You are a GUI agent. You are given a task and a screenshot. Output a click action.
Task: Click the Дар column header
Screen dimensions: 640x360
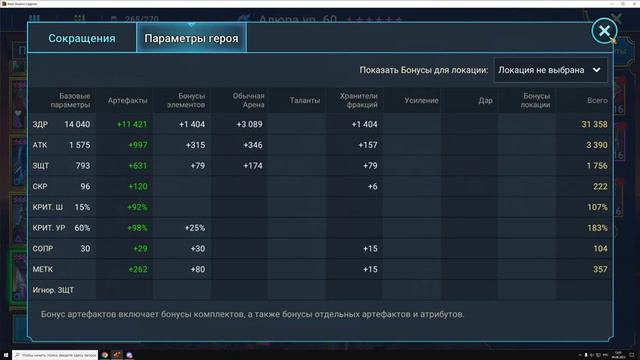(485, 100)
